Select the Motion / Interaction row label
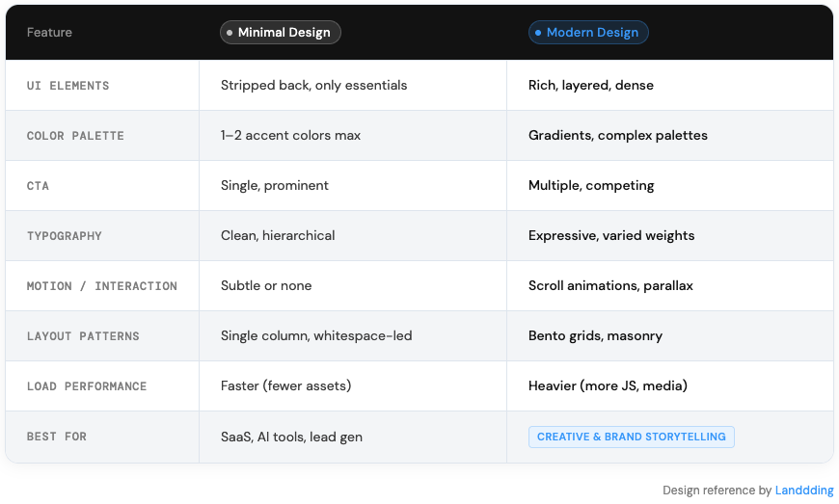 pyautogui.click(x=101, y=286)
